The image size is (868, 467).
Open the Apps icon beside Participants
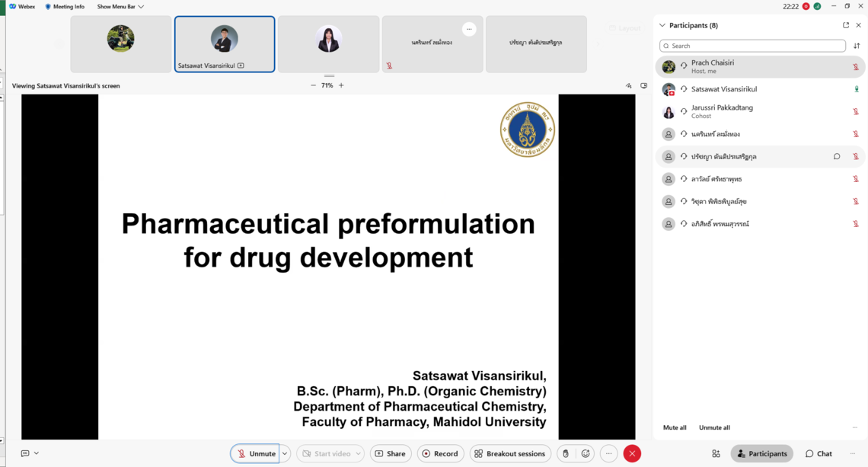pos(716,453)
